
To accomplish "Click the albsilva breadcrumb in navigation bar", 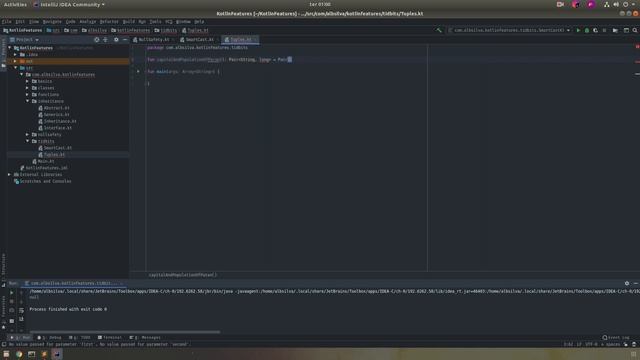I will [x=94, y=30].
